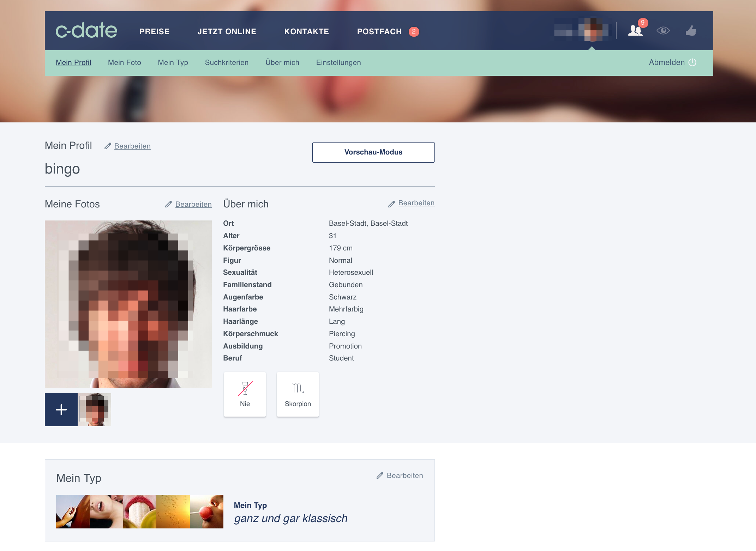Click Bearbeiten link for Mein Typ
756x551 pixels.
click(404, 476)
